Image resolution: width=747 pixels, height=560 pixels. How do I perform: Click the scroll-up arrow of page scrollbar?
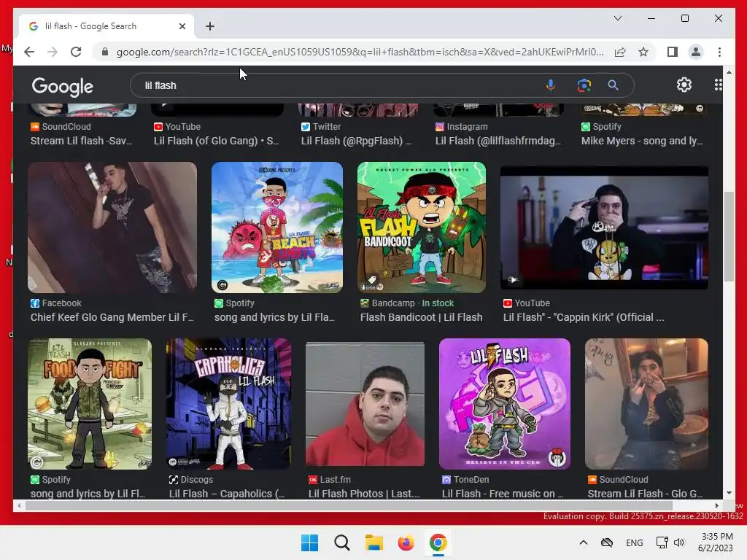coord(729,72)
